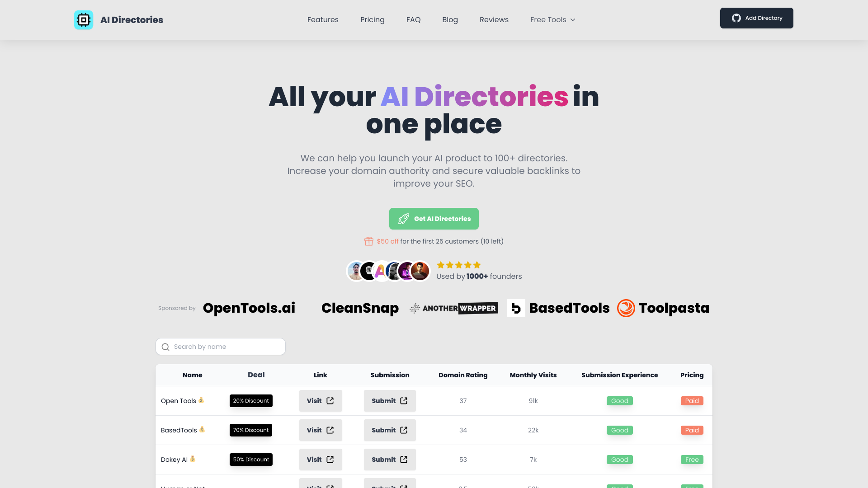Click the Visit external link icon for Dokey AI
The height and width of the screenshot is (488, 868).
(x=330, y=460)
